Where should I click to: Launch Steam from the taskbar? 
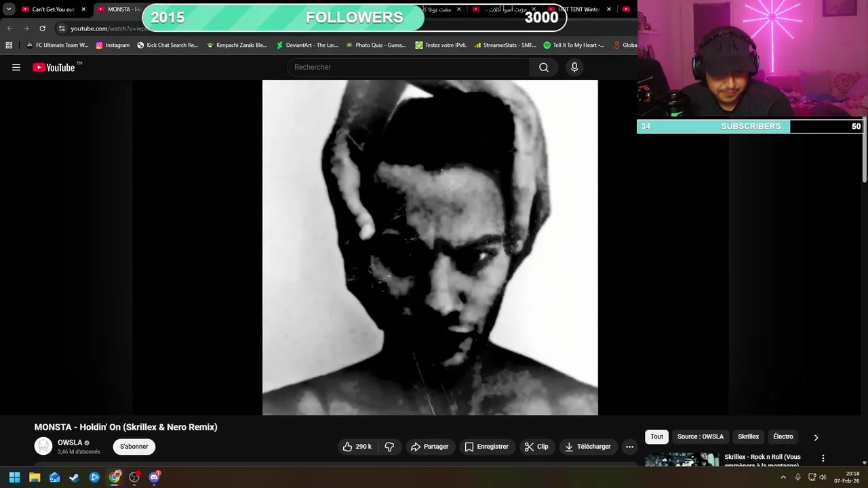(x=74, y=477)
